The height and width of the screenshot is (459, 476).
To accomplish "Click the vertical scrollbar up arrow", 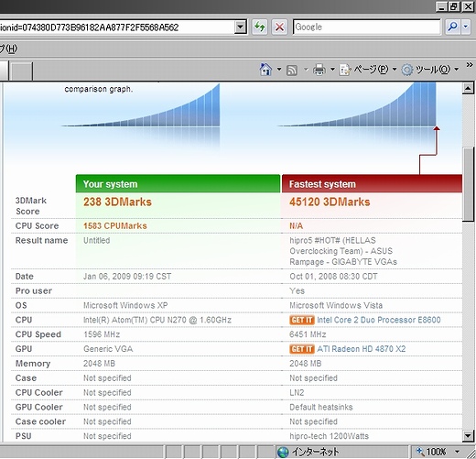I will pyautogui.click(x=468, y=88).
